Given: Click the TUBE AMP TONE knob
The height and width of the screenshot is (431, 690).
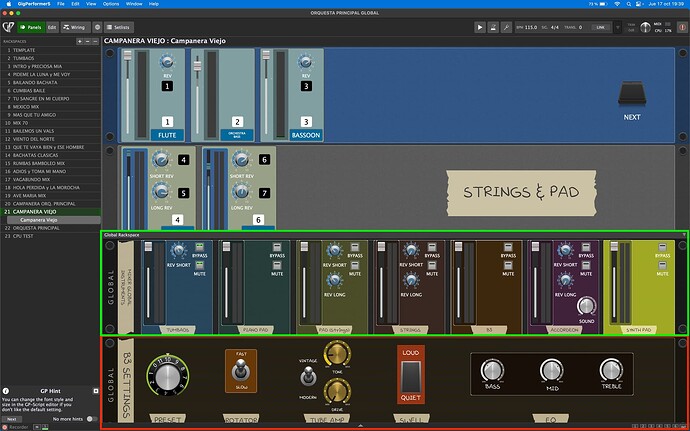Looking at the screenshot, I should click(337, 353).
